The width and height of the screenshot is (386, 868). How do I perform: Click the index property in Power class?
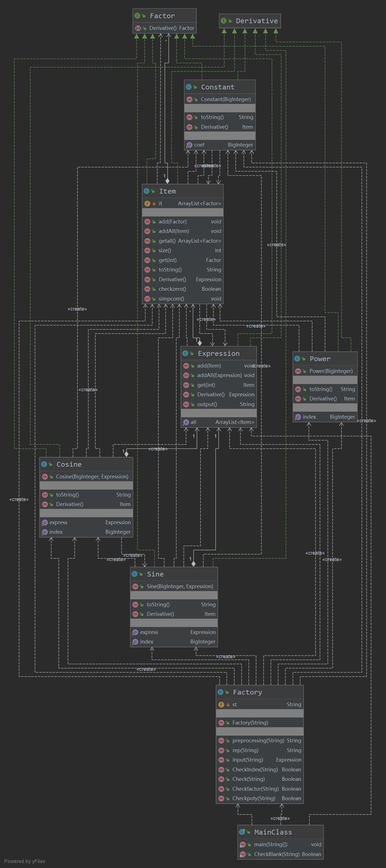click(325, 417)
